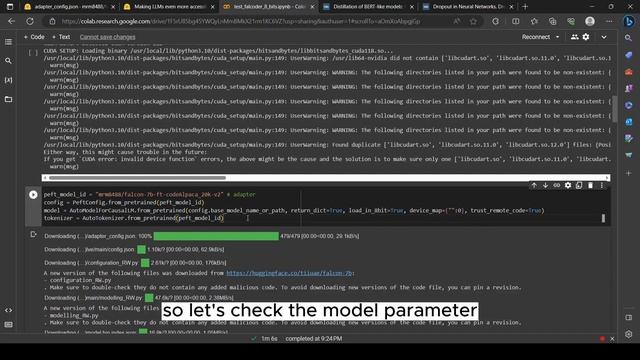Open Edge collections
Screen dimensions: 640x360
point(553,21)
